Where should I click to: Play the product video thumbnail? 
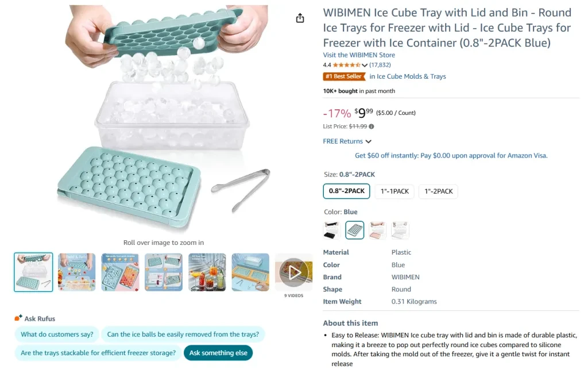[294, 272]
